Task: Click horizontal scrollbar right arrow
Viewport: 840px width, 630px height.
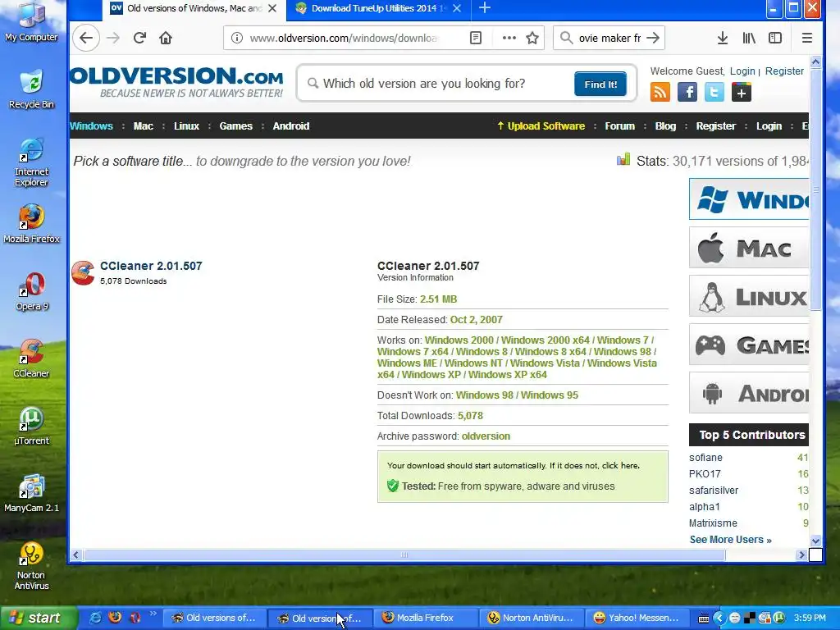Action: coord(801,555)
